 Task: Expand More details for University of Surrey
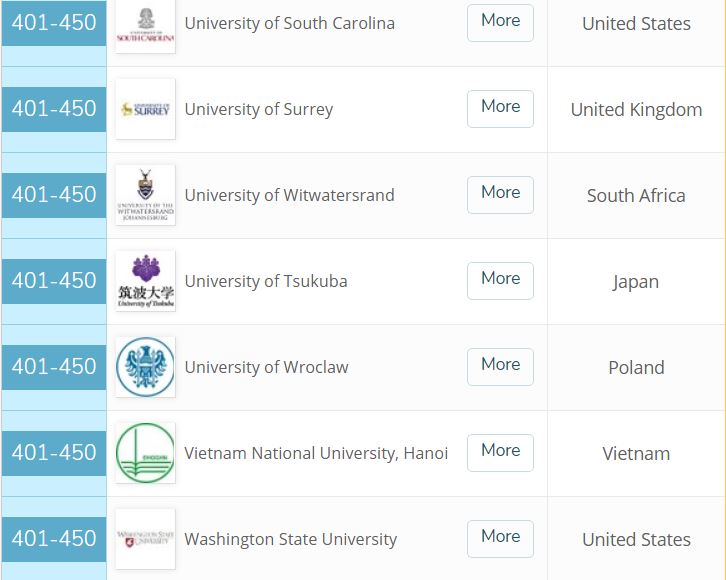coord(500,108)
